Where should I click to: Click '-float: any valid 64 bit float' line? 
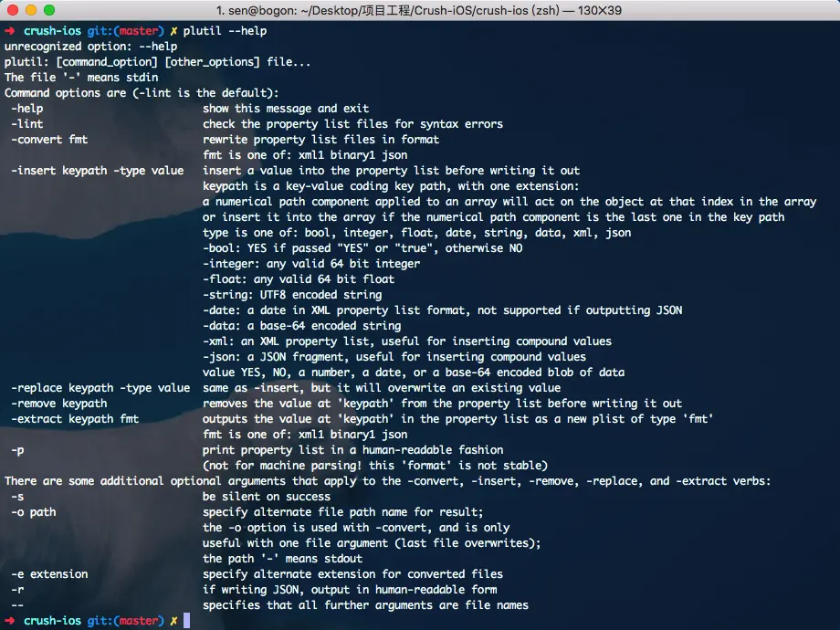299,279
